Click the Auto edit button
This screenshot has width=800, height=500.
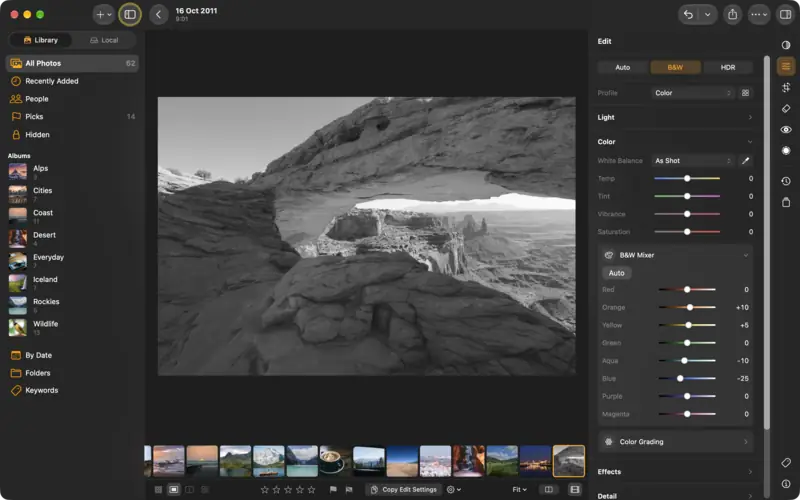click(622, 67)
